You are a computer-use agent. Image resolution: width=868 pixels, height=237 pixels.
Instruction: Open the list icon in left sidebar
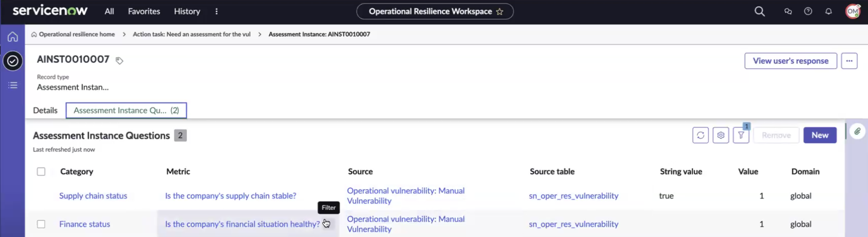click(13, 85)
